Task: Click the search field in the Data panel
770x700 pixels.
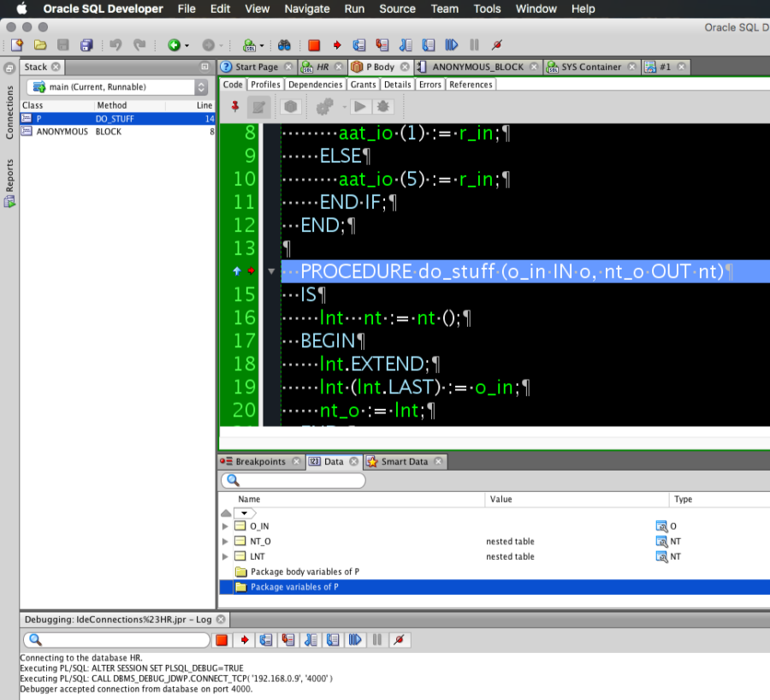Action: pos(291,480)
